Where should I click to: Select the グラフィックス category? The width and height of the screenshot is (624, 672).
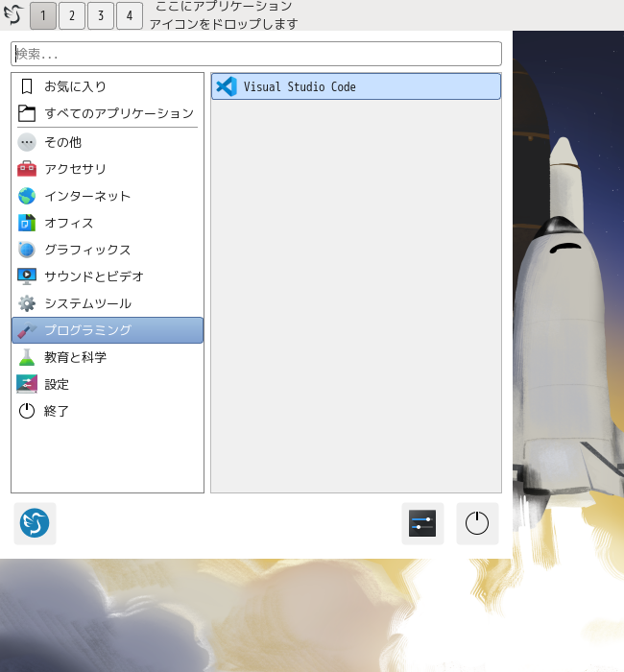[108, 250]
